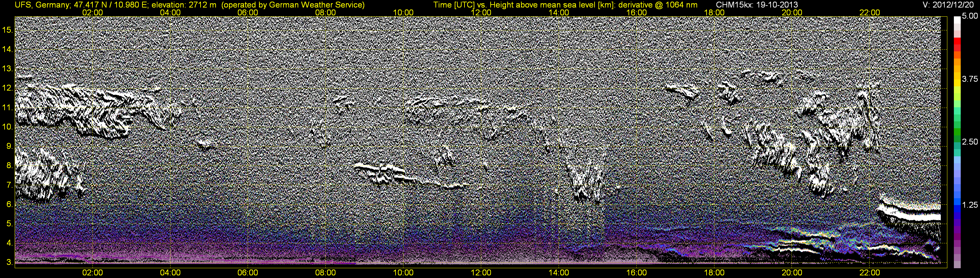
Task: Click "08:00" on the bottom time axis
Action: 326,273
